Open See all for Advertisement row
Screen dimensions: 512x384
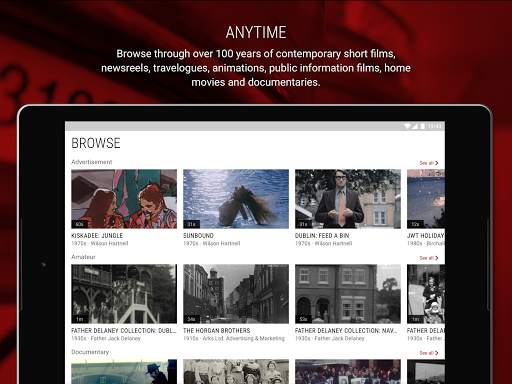click(x=429, y=163)
